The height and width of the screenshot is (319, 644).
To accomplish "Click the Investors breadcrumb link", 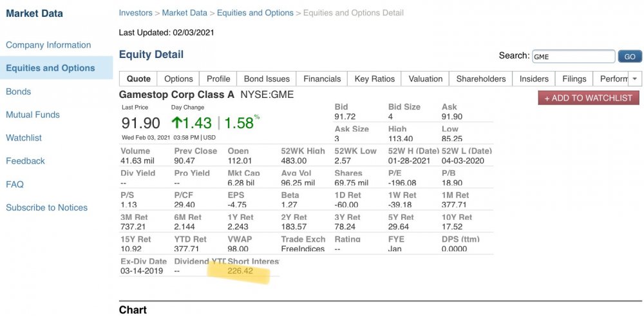I will pos(135,13).
